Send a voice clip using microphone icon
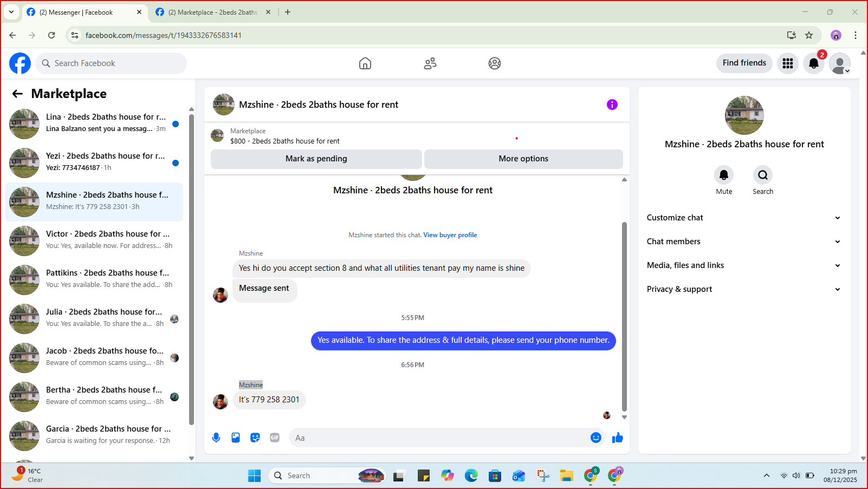 [216, 438]
